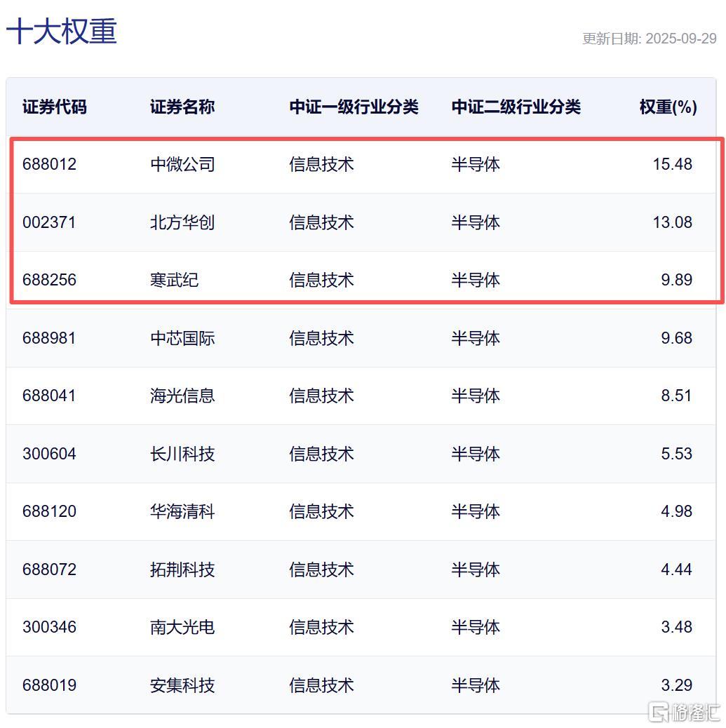Select stock code 002371
The width and height of the screenshot is (726, 728).
tap(49, 222)
